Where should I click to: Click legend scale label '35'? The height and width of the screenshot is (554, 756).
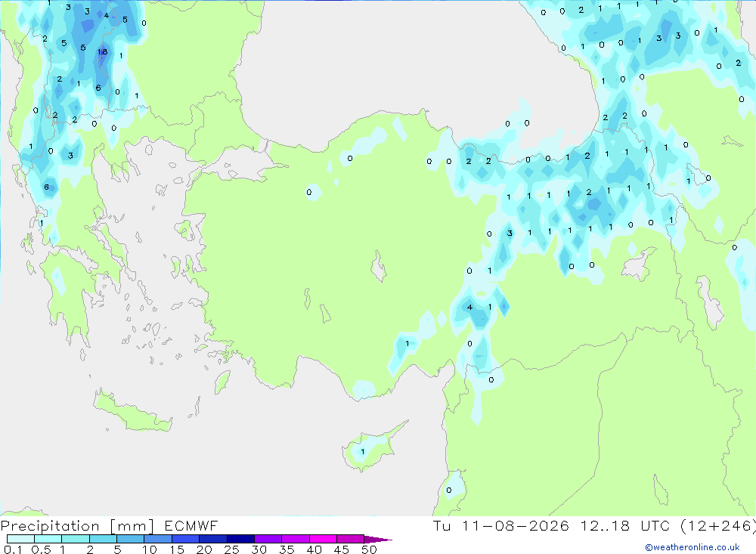coord(287,549)
